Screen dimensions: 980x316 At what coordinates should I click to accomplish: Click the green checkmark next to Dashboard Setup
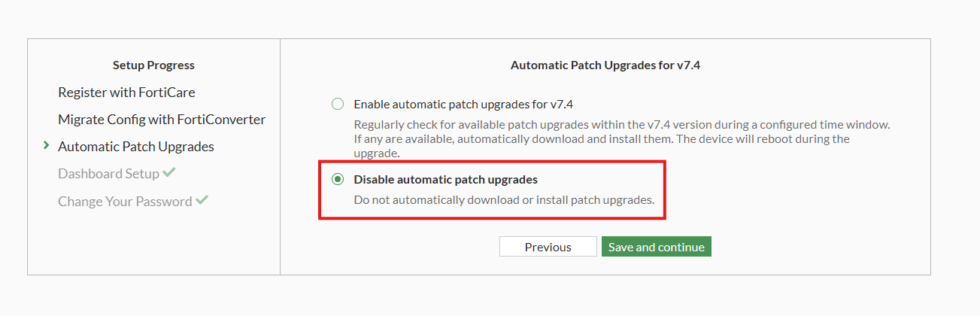[x=169, y=173]
